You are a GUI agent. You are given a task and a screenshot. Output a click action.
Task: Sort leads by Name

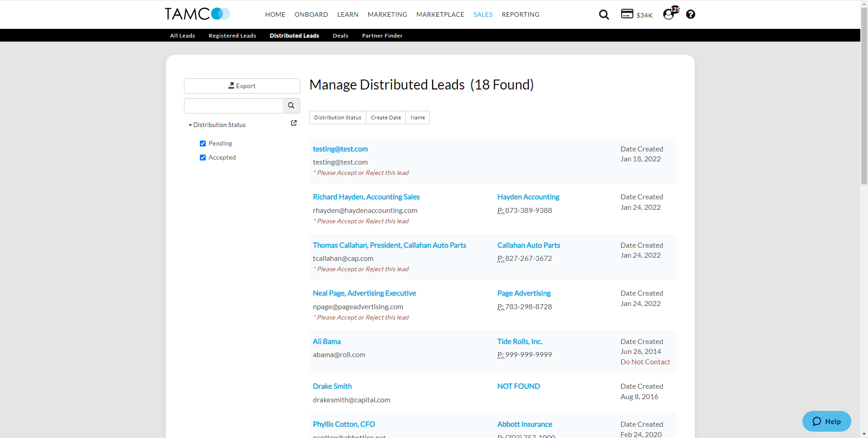417,118
